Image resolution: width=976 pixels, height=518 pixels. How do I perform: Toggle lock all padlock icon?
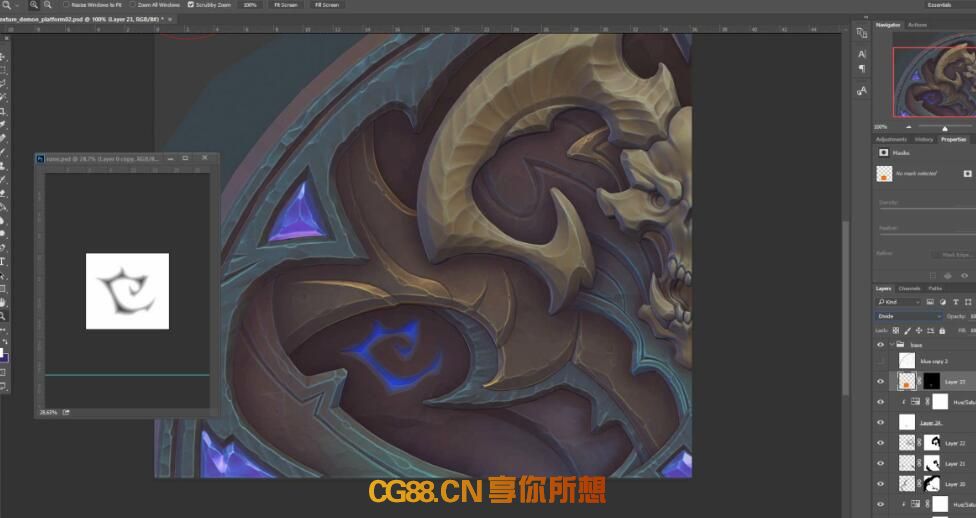942,331
